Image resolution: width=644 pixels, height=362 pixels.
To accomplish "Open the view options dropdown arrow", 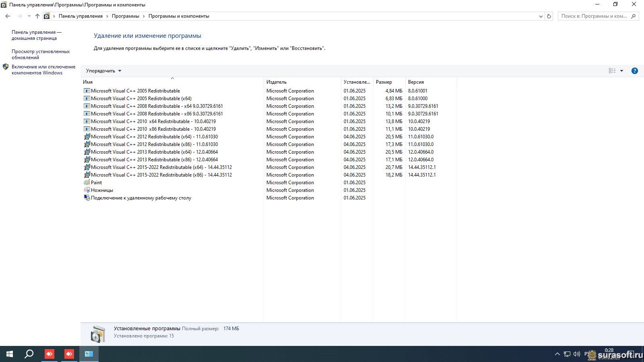I will 622,71.
